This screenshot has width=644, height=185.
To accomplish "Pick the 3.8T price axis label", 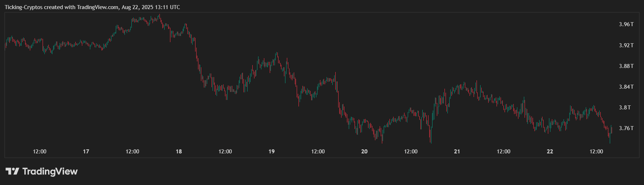I will point(625,108).
